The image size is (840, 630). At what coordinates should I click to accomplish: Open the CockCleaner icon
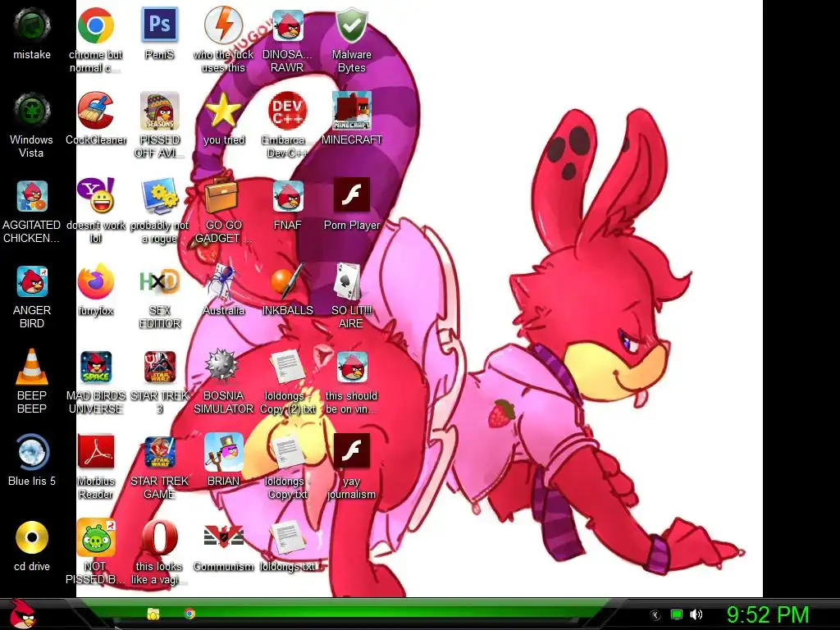[95, 111]
